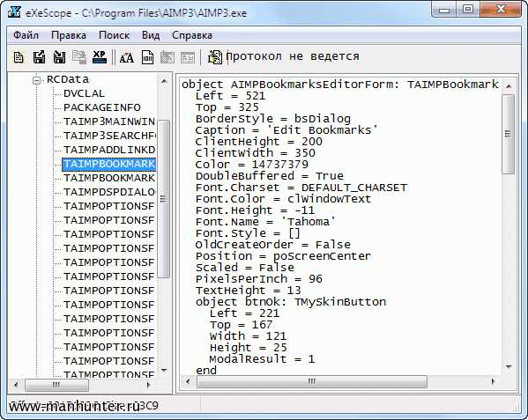Click the code pane vertical scroll thumb
Screen dimensions: 528x420
509,134
